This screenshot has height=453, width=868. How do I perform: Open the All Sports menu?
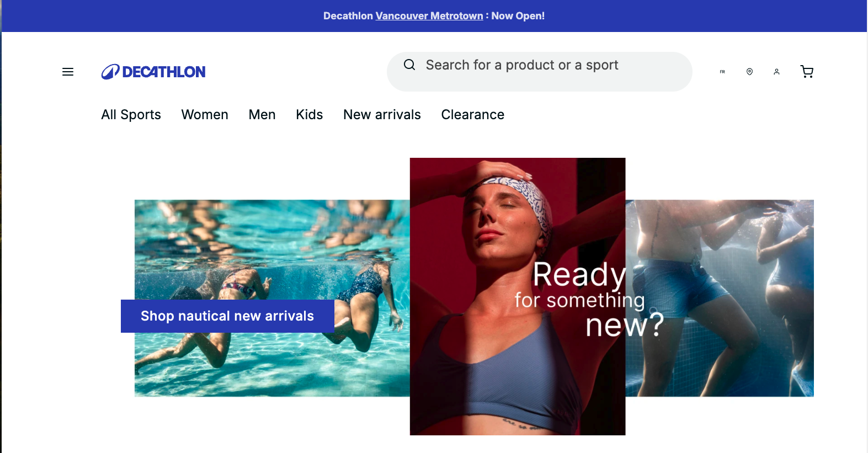click(x=131, y=115)
